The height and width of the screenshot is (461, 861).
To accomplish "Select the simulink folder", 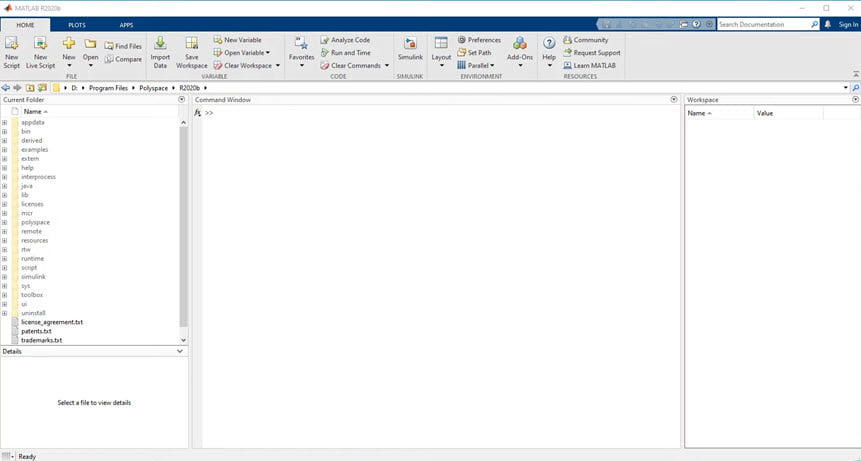I will (33, 277).
